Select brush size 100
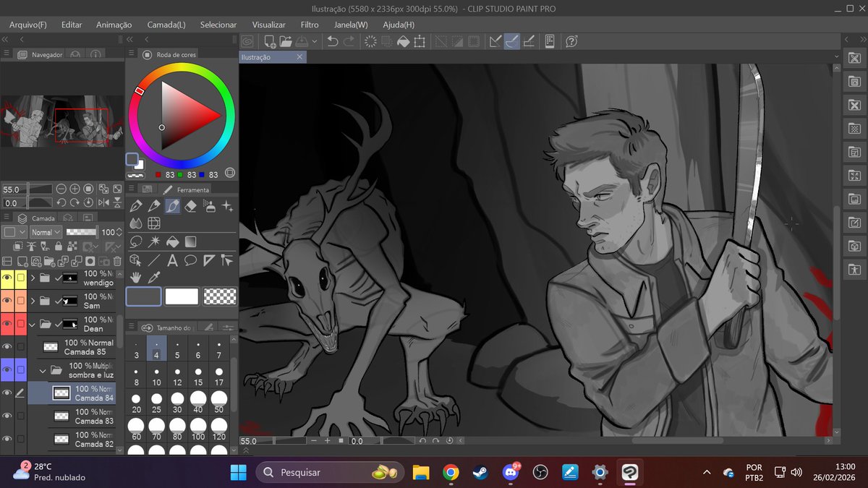 click(x=198, y=429)
